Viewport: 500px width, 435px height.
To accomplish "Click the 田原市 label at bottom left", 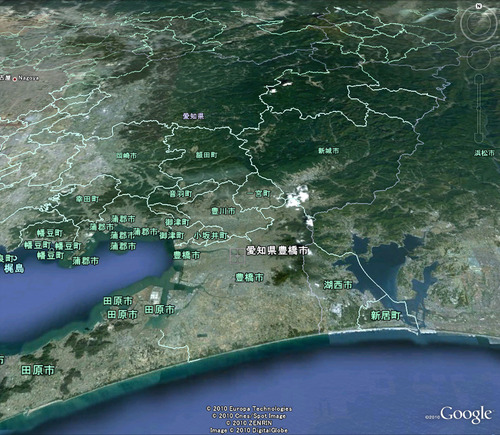I will (38, 370).
